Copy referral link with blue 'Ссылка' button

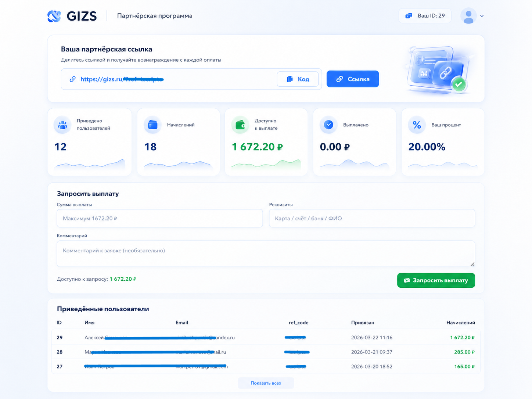353,79
